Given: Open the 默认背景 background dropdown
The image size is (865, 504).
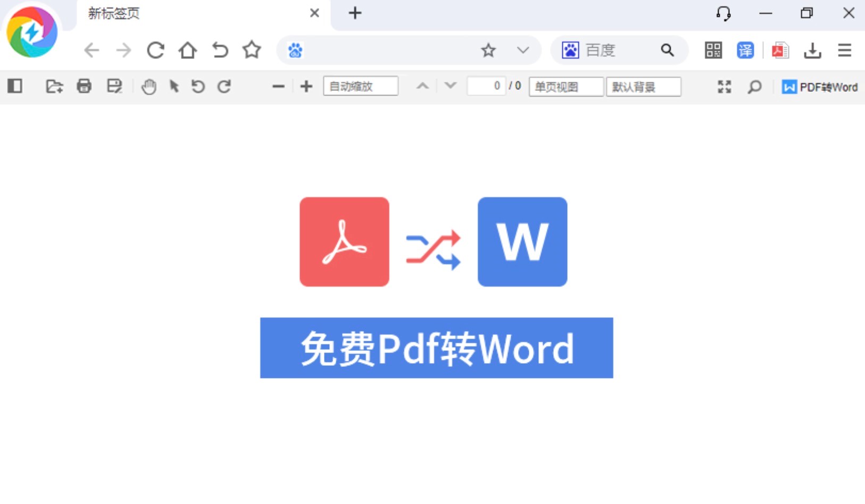Looking at the screenshot, I should [x=644, y=87].
